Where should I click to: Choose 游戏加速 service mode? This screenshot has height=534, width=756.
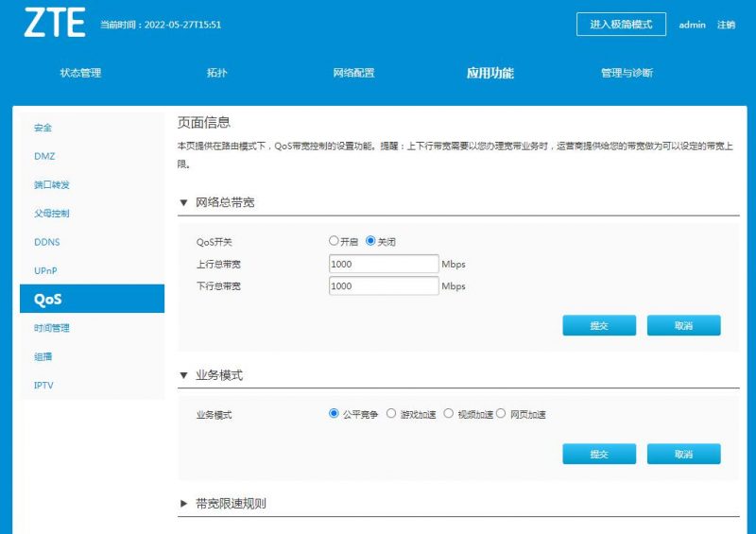391,414
